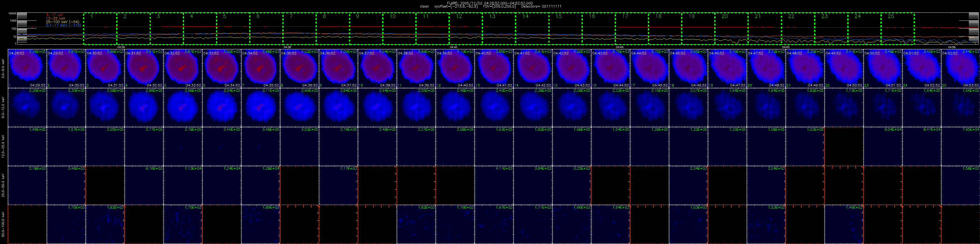Click the 12.0-25.0 keV row label
The height and width of the screenshot is (244, 980).
point(3,146)
